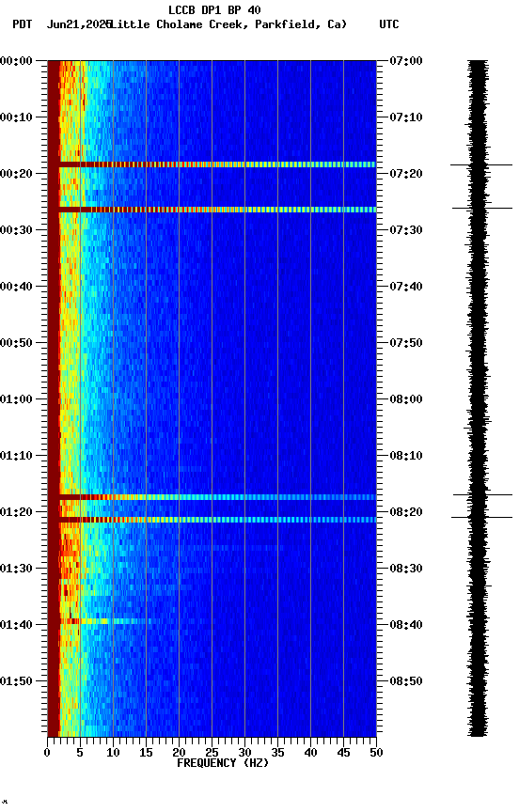Click the 20 Hz frequency axis label
This screenshot has height=812, width=519.
pos(179,753)
